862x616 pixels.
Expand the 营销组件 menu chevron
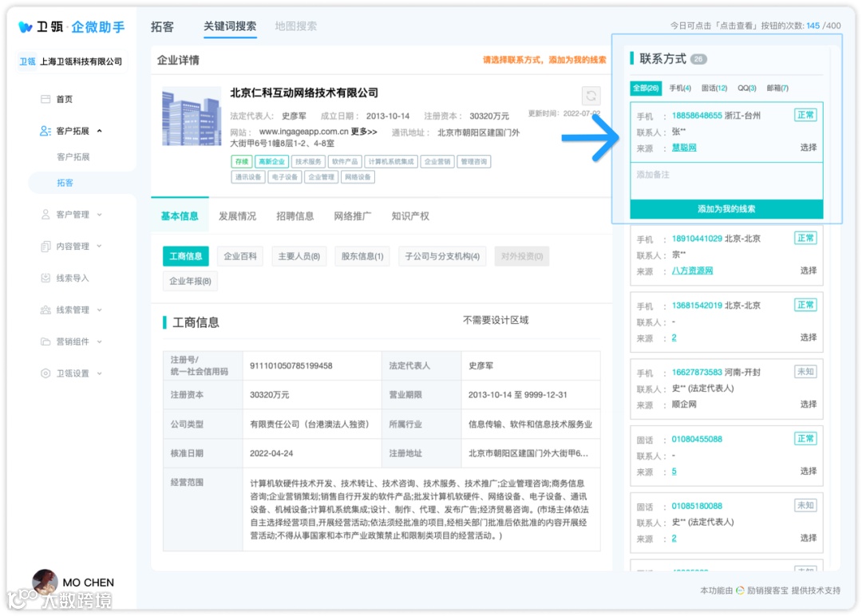[x=100, y=342]
